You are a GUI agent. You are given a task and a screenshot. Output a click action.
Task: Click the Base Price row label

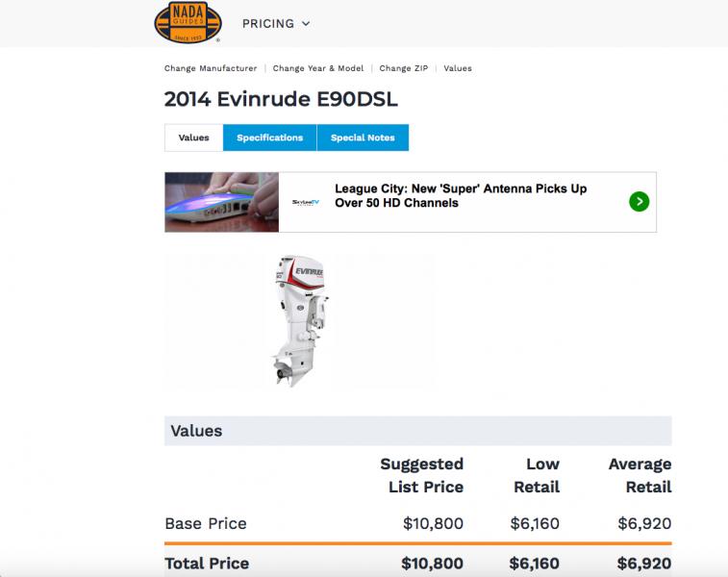click(206, 524)
